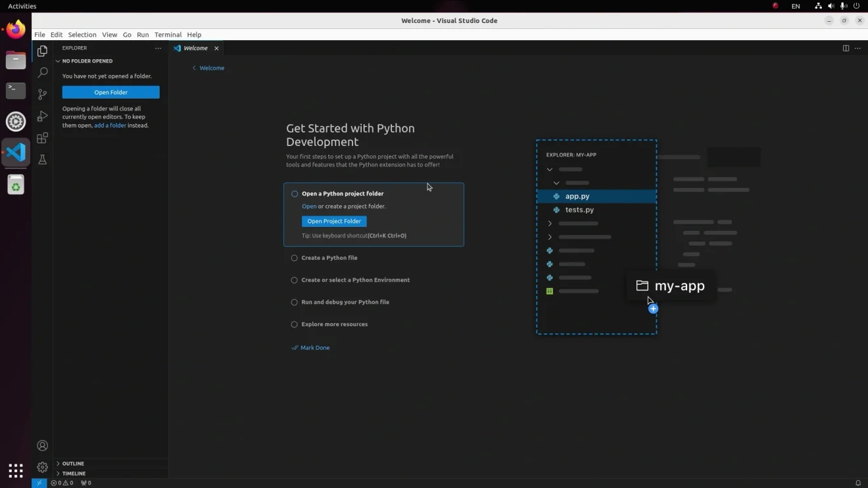
Task: Launch Firefox from the dock
Action: (x=16, y=30)
